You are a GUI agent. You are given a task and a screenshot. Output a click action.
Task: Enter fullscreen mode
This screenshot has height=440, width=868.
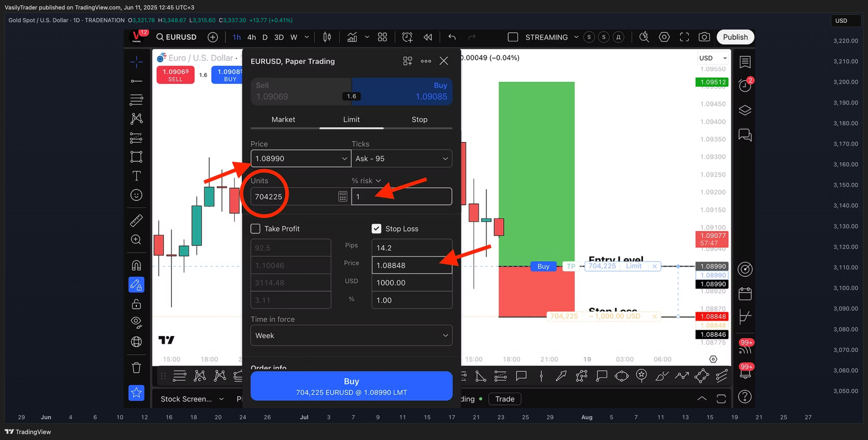(684, 37)
